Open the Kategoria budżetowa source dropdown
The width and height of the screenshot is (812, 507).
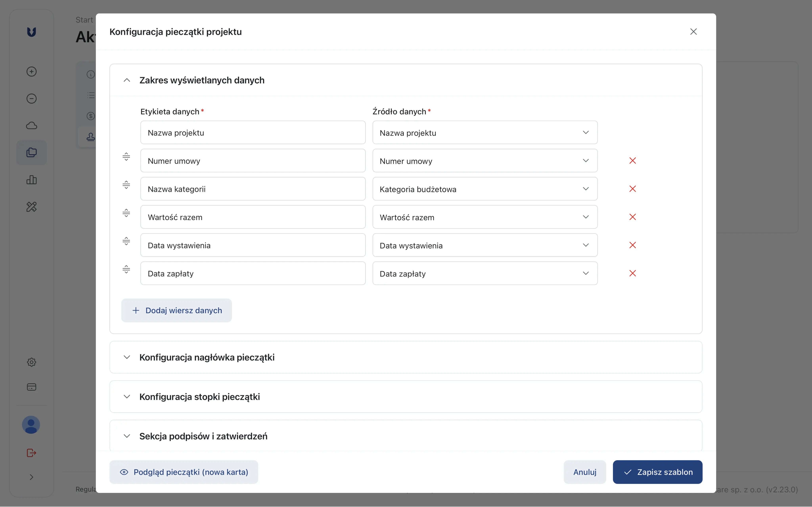pos(485,189)
